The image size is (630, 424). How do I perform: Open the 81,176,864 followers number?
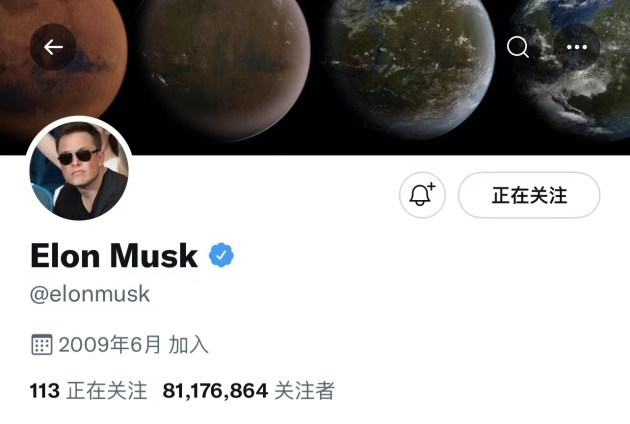click(x=215, y=391)
